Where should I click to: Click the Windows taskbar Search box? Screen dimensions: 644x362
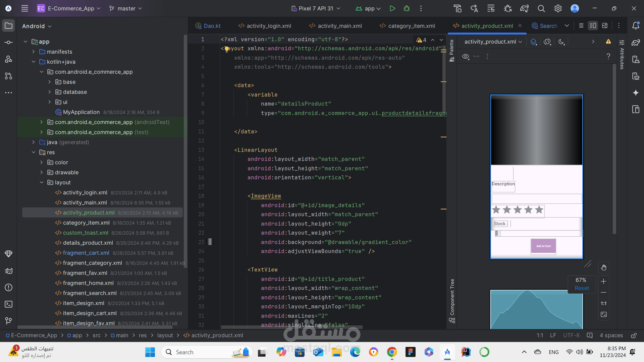tap(207, 352)
